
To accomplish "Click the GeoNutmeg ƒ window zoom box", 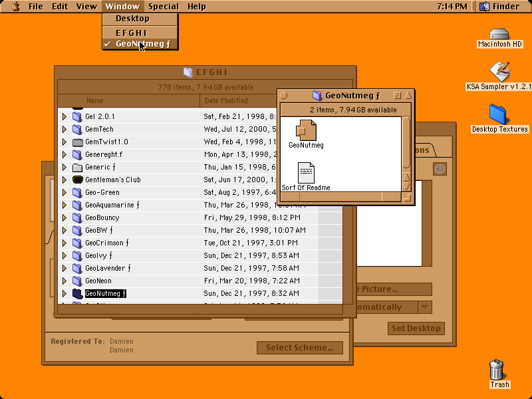I will point(397,96).
